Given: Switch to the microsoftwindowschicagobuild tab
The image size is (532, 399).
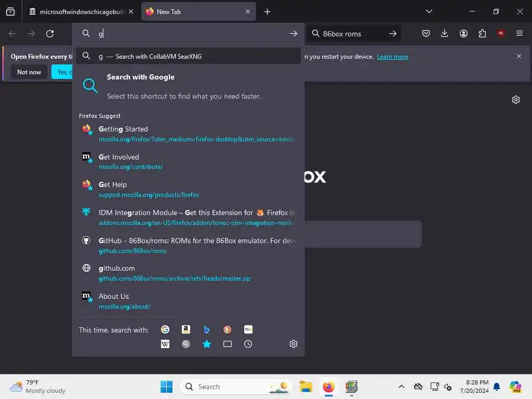Looking at the screenshot, I should (79, 11).
